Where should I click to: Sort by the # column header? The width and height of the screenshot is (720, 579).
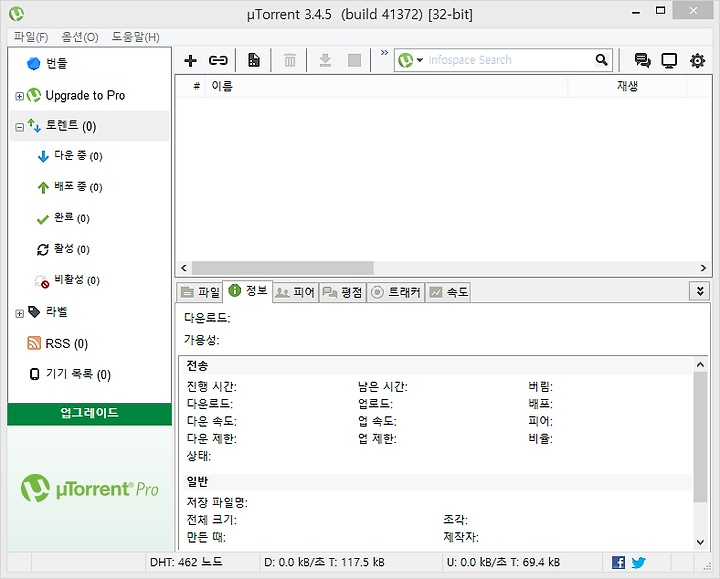click(197, 86)
